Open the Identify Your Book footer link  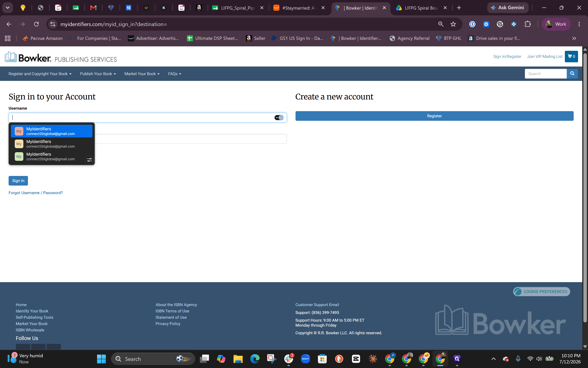point(32,311)
